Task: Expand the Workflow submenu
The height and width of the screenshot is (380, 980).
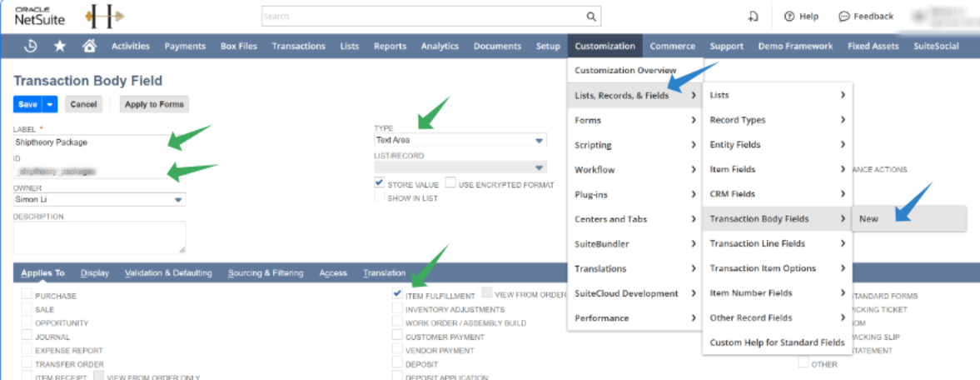Action: (634, 170)
